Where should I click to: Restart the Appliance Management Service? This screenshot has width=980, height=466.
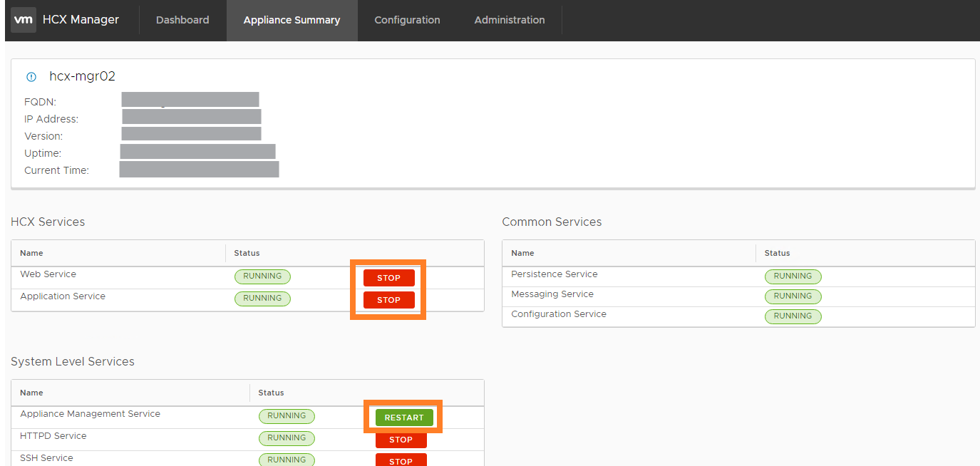404,418
